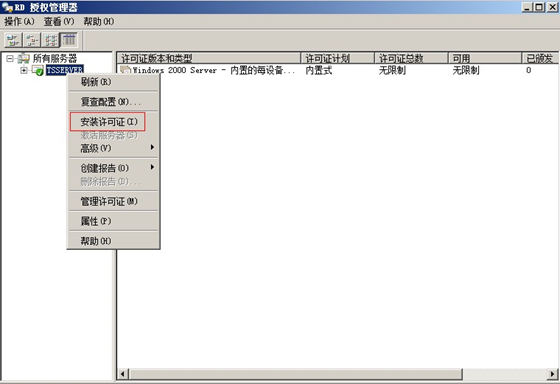Click the small icons view toolbar button
Screen dimensions: 560x384
coord(32,40)
